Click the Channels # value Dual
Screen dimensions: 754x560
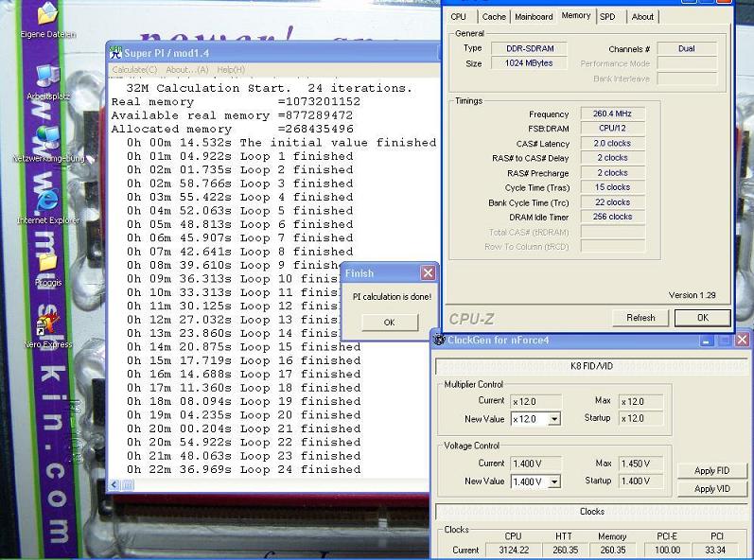[687, 48]
